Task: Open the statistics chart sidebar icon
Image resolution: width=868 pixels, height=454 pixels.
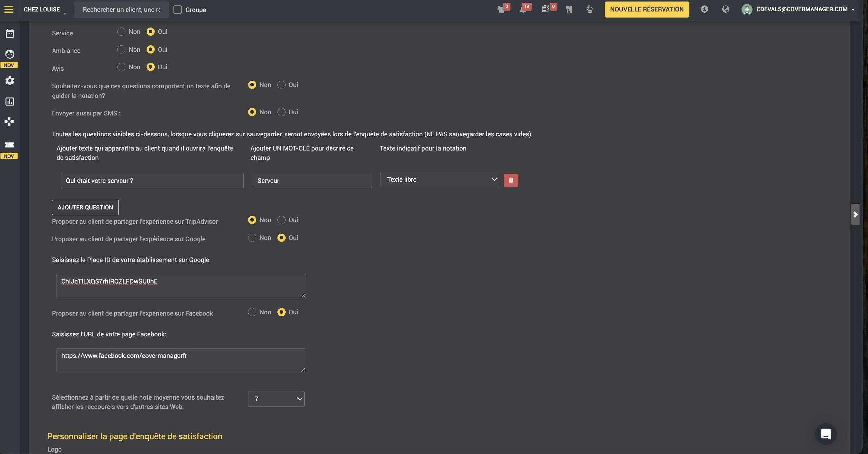Action: pyautogui.click(x=10, y=102)
